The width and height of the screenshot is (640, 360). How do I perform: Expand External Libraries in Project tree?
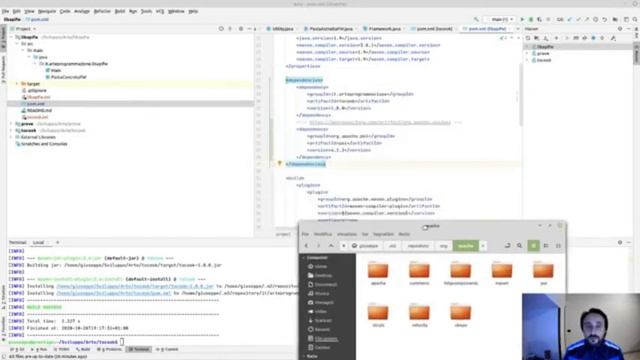tap(11, 137)
